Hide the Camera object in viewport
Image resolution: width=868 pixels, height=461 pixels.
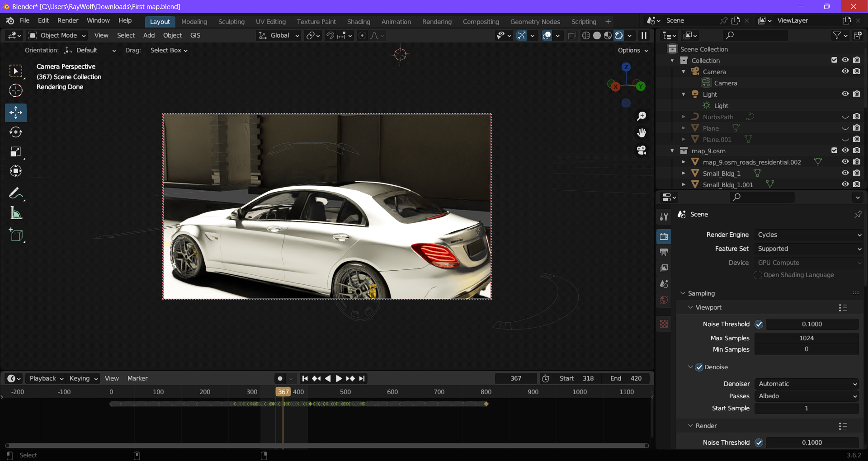tap(845, 71)
